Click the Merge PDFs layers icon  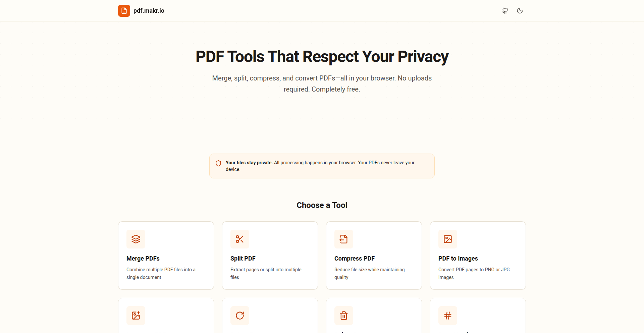pos(136,239)
